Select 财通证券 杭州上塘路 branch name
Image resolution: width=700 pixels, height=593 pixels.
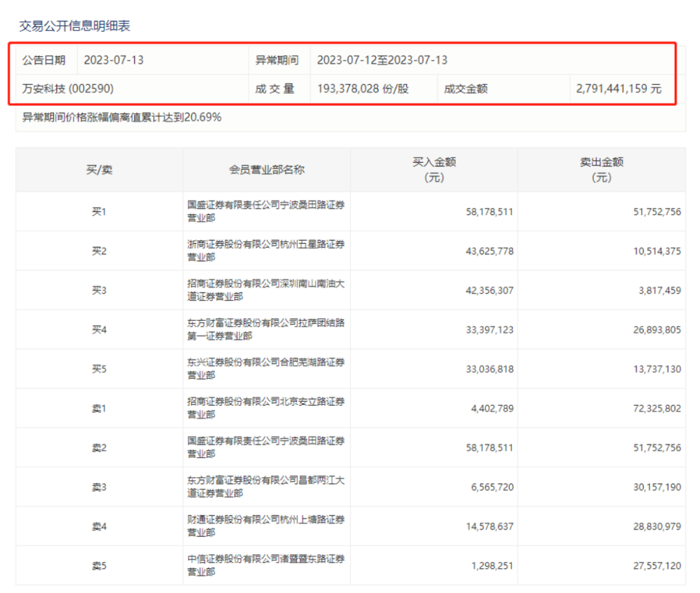coord(266,526)
